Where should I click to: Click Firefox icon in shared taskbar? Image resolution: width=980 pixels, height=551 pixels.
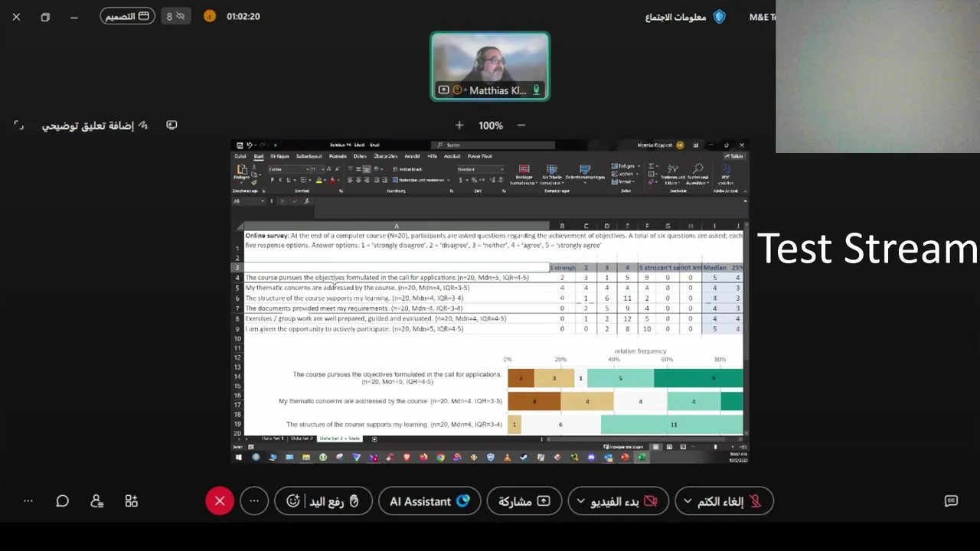click(423, 458)
